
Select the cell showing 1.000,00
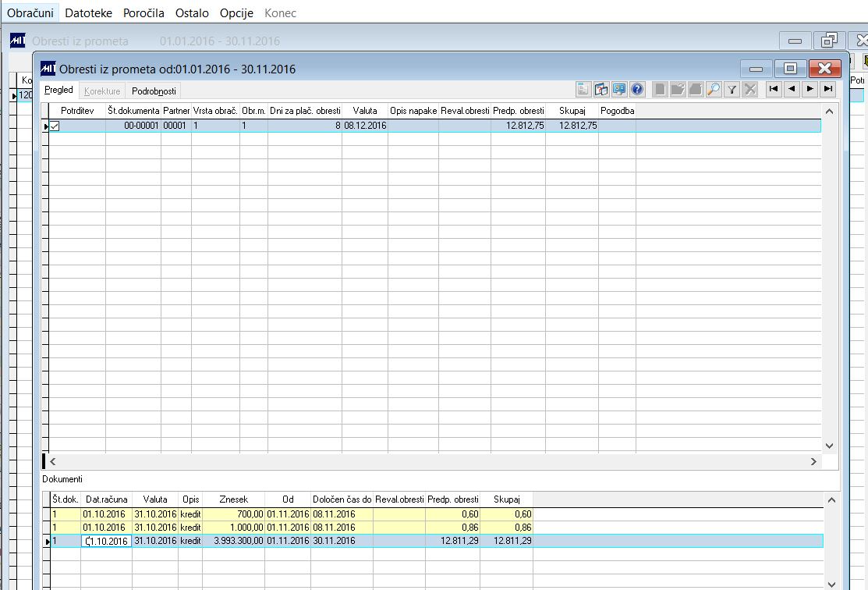pyautogui.click(x=234, y=528)
